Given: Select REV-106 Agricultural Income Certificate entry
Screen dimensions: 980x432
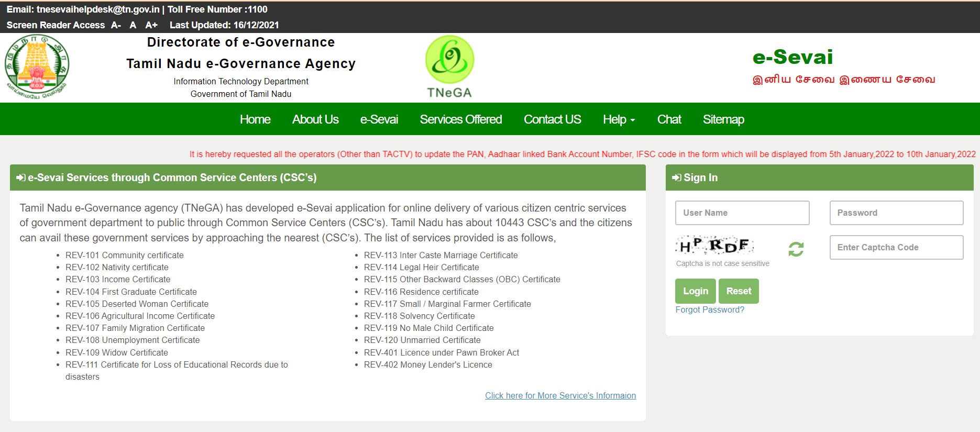Looking at the screenshot, I should [x=140, y=316].
